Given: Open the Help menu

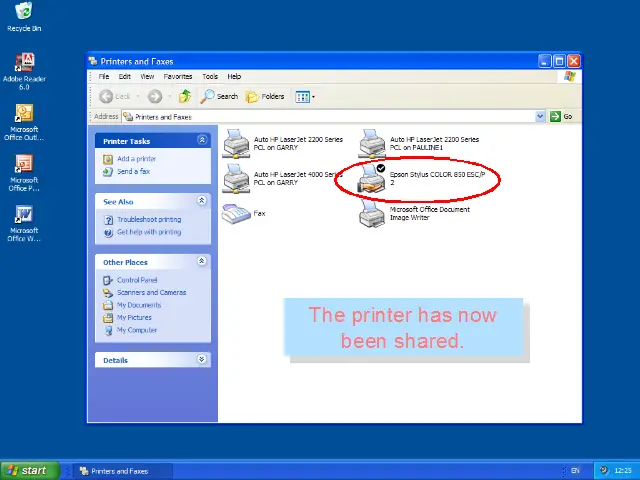Looking at the screenshot, I should (234, 76).
